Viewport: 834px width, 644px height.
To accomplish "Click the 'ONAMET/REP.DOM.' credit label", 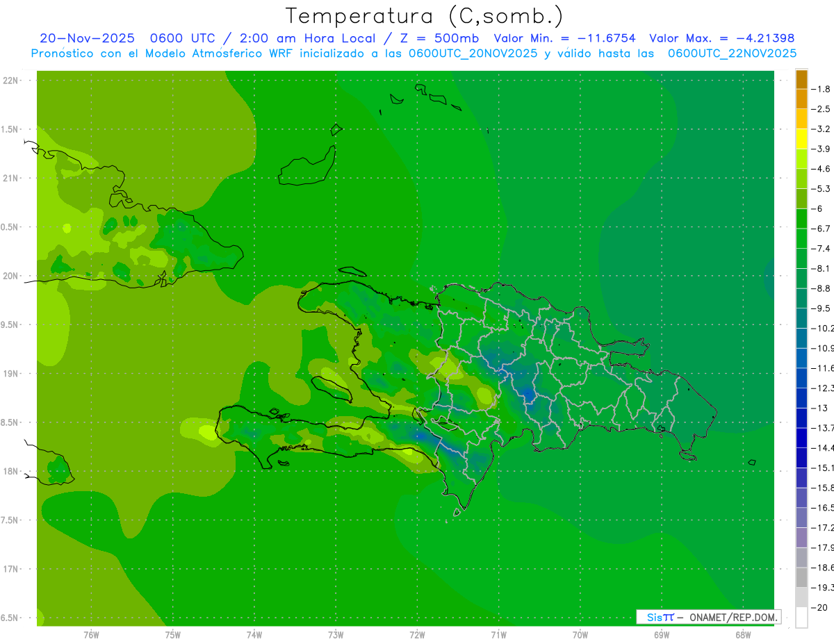I will click(x=733, y=617).
